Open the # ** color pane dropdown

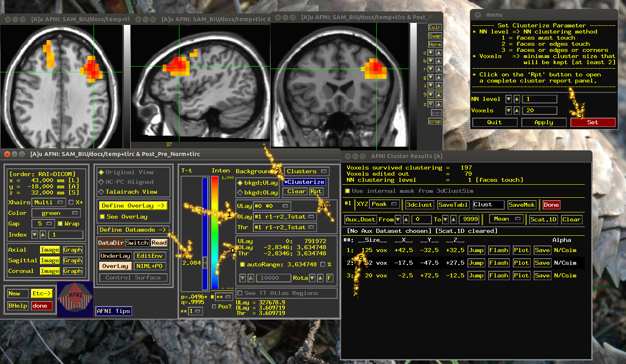[x=224, y=297]
